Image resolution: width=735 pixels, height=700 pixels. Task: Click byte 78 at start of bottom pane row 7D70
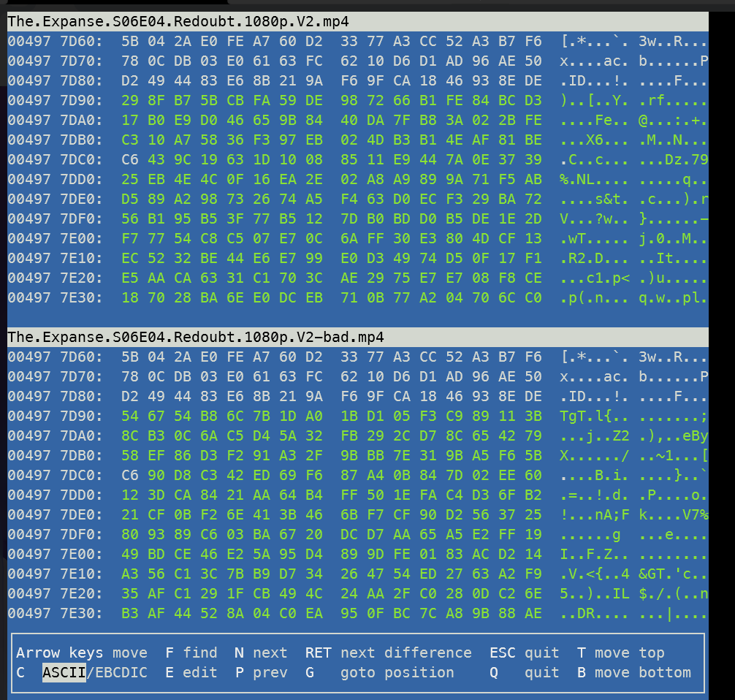130,376
